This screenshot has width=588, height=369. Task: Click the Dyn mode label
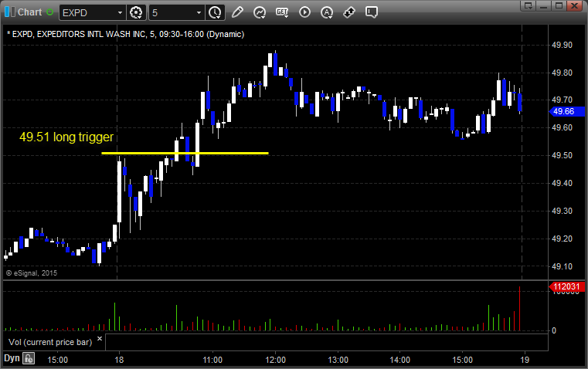pyautogui.click(x=12, y=358)
